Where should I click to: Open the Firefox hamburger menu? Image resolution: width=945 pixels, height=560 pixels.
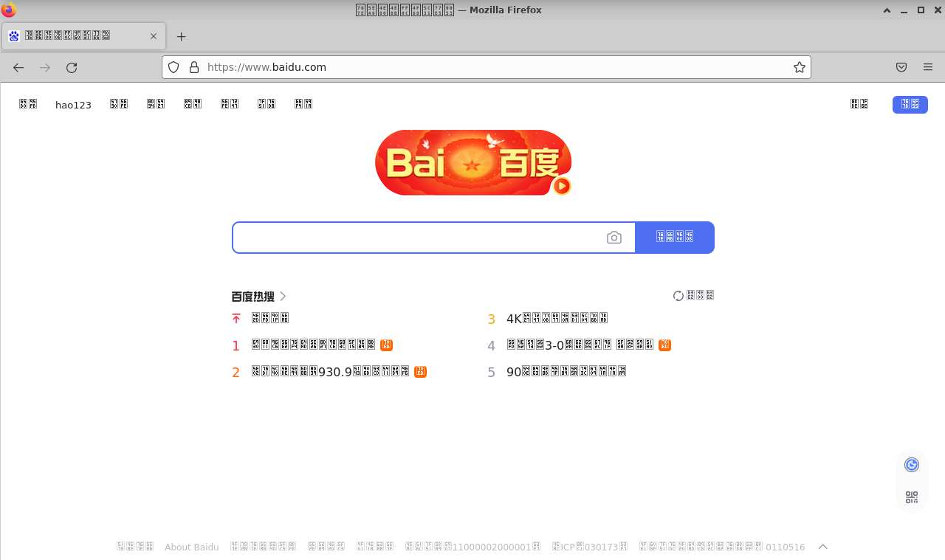click(x=927, y=67)
